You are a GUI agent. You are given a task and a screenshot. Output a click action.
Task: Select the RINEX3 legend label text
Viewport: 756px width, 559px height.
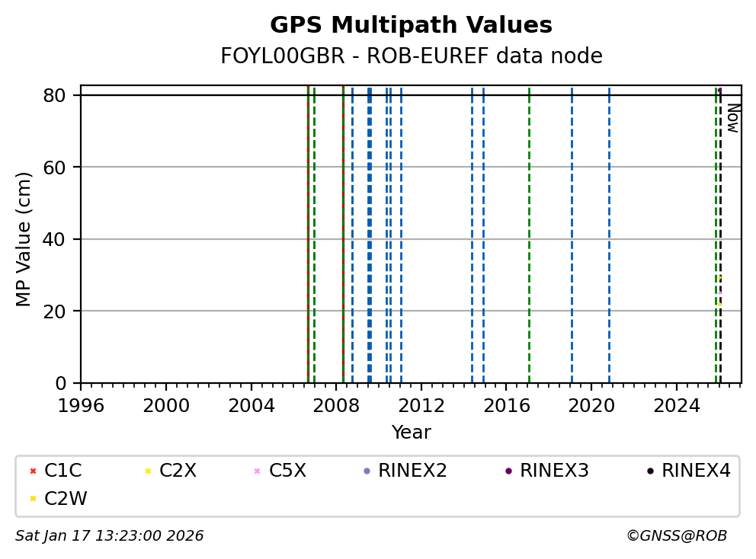554,471
